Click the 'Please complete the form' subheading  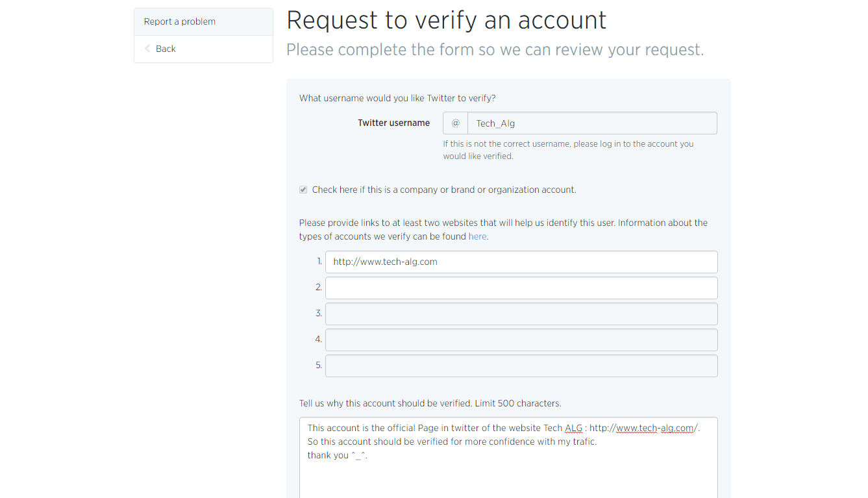pyautogui.click(x=495, y=49)
